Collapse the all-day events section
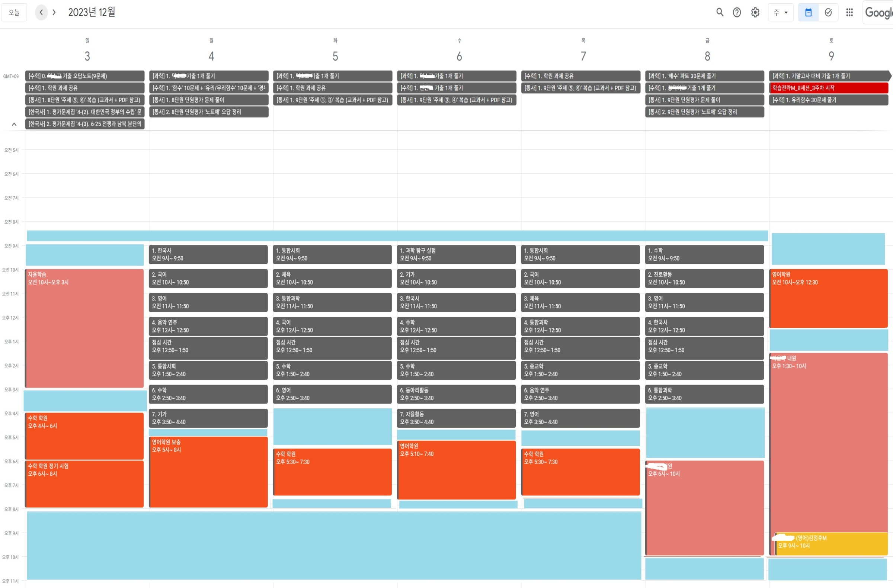Screen dimensions: 896x588 [x=14, y=124]
